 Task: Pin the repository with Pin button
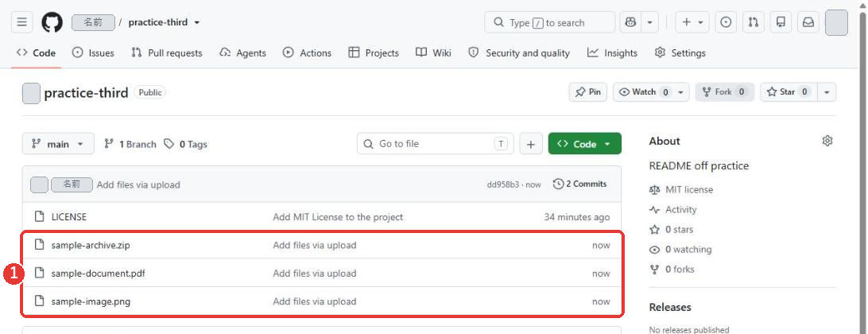pyautogui.click(x=588, y=92)
